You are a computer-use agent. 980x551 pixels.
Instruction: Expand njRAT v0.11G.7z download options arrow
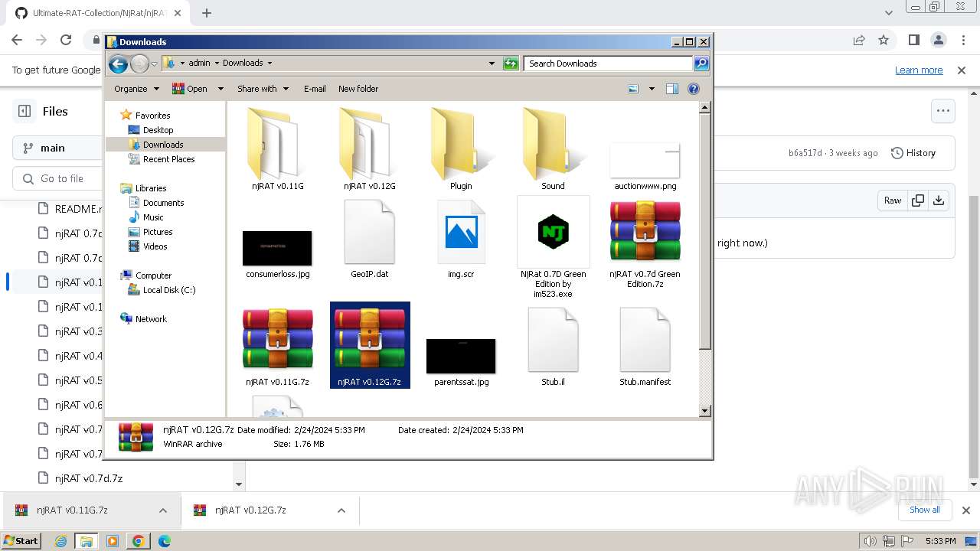[162, 510]
